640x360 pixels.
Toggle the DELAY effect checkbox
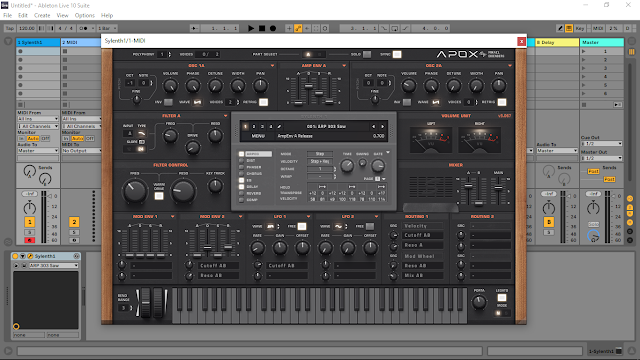point(241,187)
